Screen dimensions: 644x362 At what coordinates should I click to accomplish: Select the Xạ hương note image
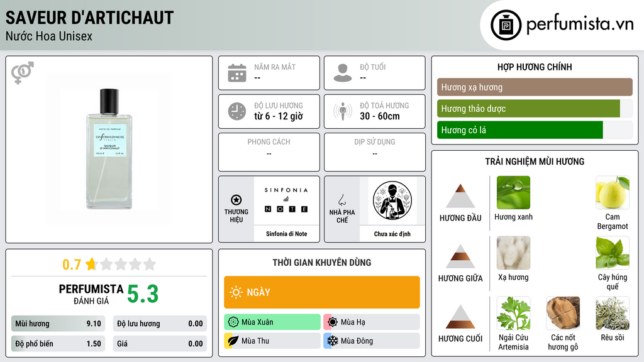pos(513,253)
